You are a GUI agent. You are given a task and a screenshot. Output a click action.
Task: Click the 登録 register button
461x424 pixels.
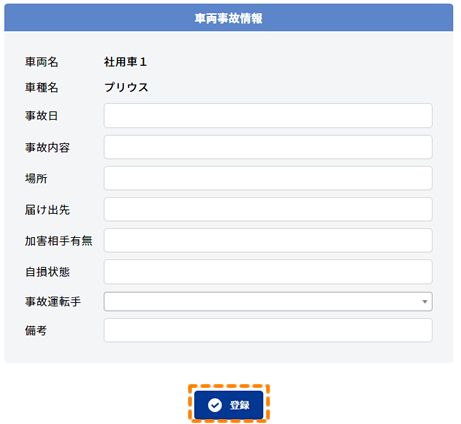click(x=229, y=405)
